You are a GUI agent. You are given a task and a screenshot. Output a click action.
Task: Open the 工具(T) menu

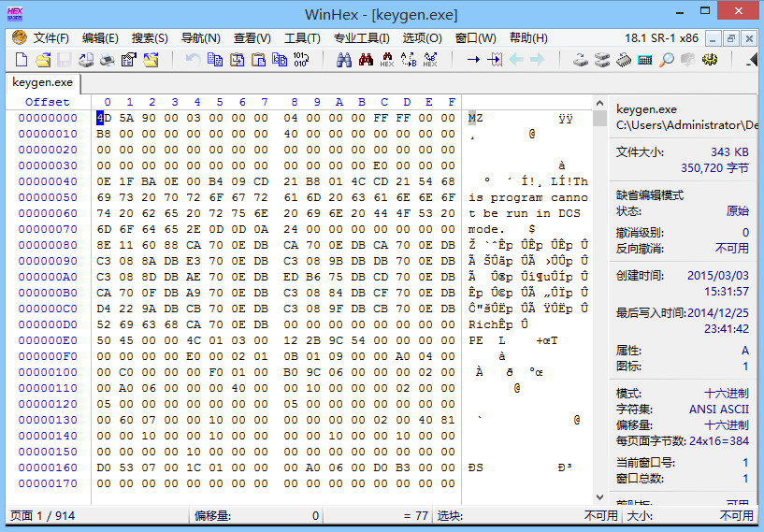(x=302, y=38)
